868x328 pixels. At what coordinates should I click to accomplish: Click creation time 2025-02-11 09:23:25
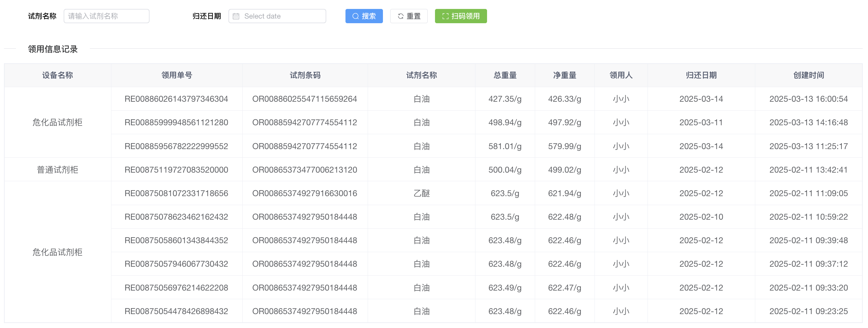click(808, 311)
